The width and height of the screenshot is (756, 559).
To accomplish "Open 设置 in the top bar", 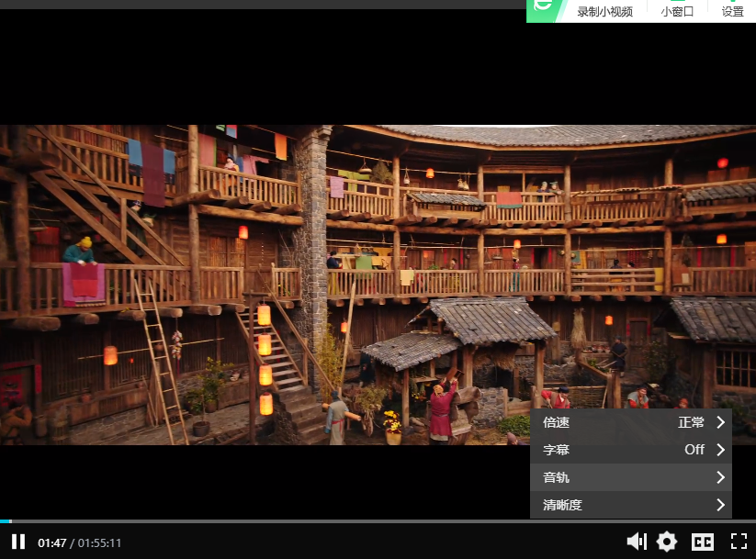I will (732, 12).
